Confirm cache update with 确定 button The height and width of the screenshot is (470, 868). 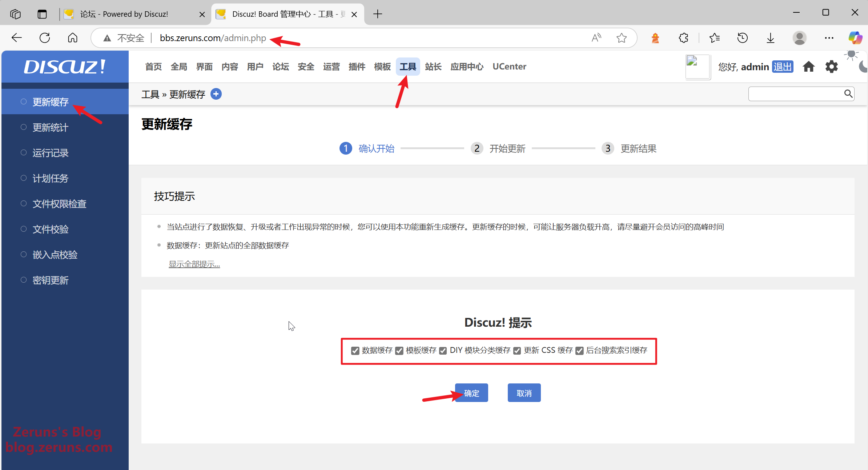471,393
